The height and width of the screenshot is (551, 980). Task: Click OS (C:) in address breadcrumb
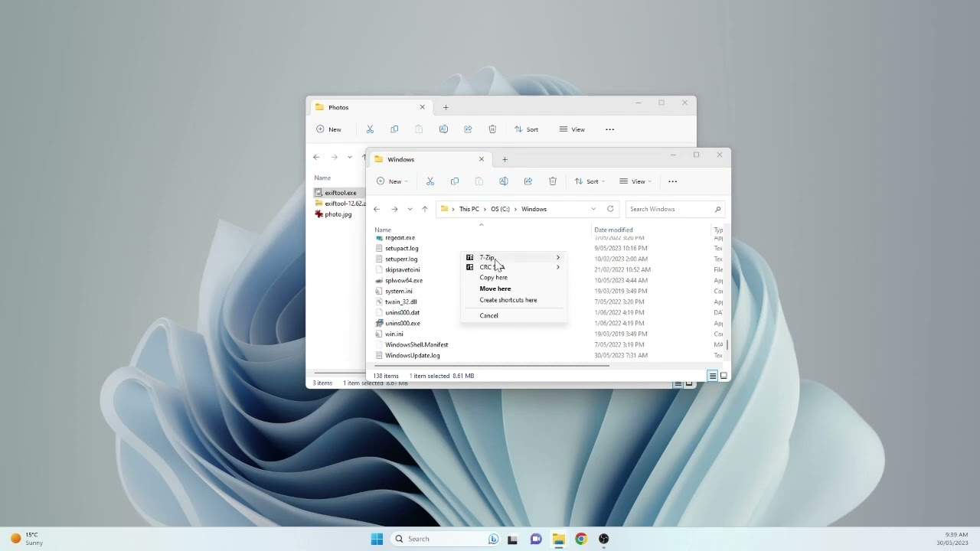tap(501, 209)
